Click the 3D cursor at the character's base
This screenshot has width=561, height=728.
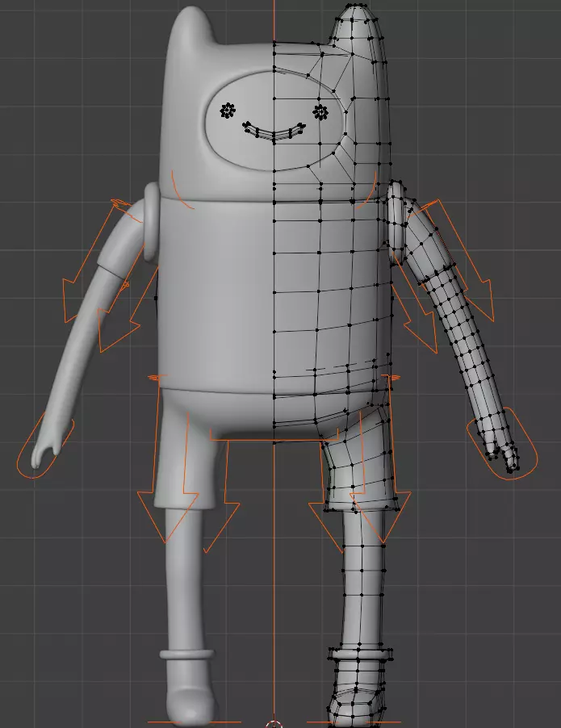[x=274, y=724]
